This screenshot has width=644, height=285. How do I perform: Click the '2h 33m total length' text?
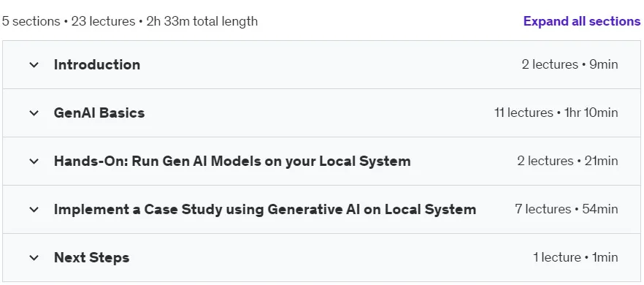(x=202, y=21)
